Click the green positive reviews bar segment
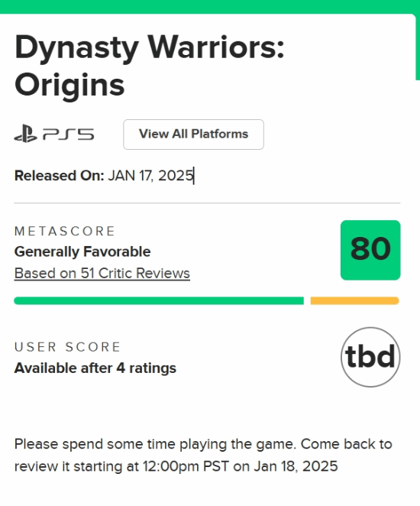Image resolution: width=420 pixels, height=506 pixels. (x=159, y=300)
